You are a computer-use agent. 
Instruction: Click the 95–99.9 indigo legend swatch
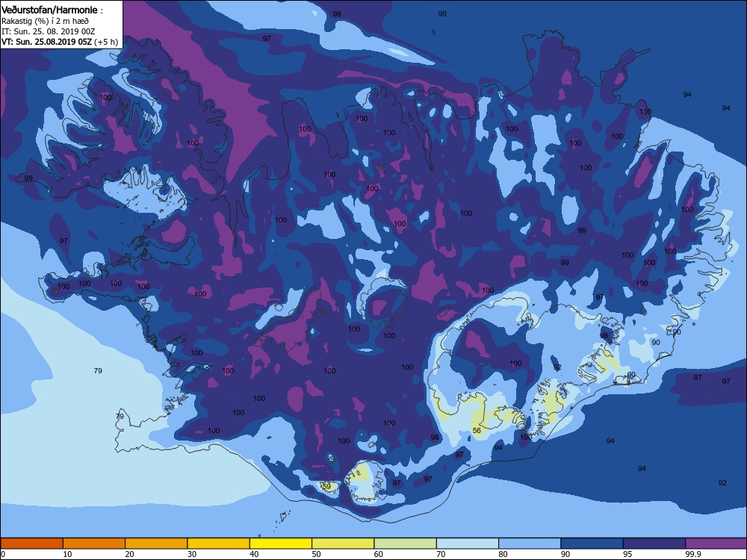[x=654, y=544]
